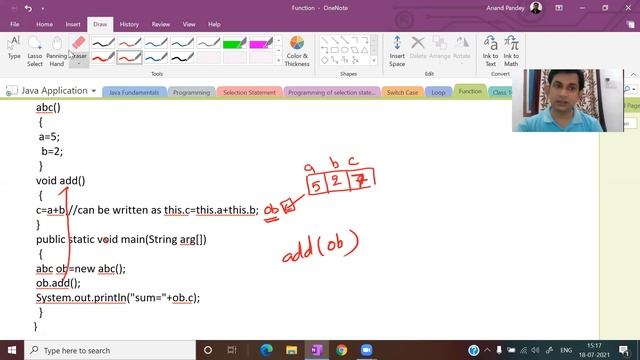Screen dimensions: 640x360
Task: Open Zoom app from taskbar
Action: (367, 350)
